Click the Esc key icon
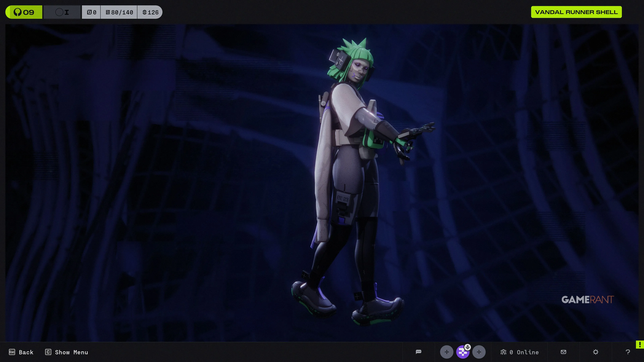Screen dimensions: 644x362 (x=12, y=352)
